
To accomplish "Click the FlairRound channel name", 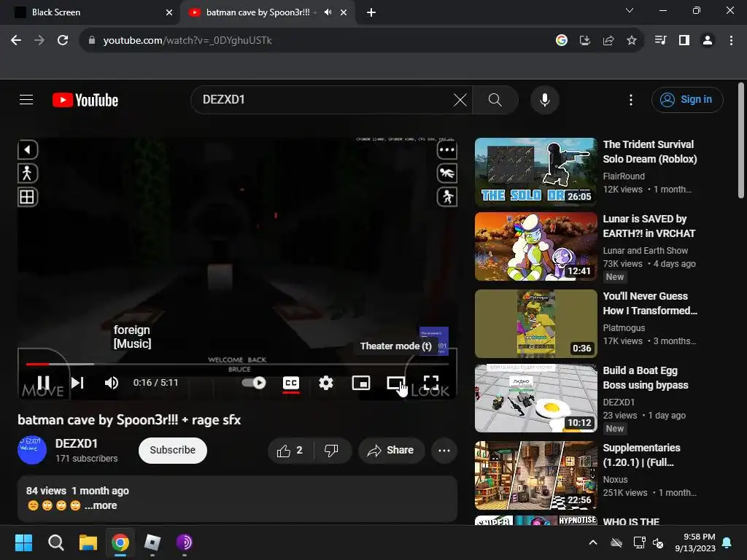I will pos(624,176).
